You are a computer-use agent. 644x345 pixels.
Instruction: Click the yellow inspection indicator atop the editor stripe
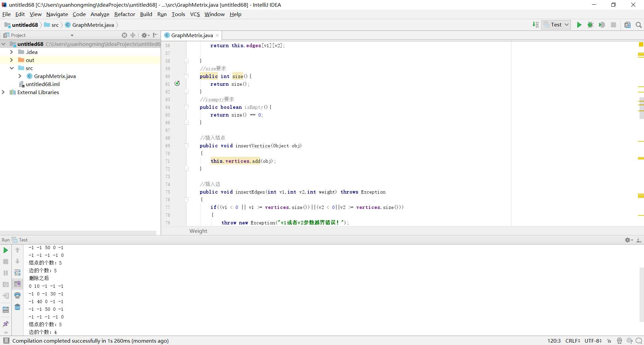point(641,45)
